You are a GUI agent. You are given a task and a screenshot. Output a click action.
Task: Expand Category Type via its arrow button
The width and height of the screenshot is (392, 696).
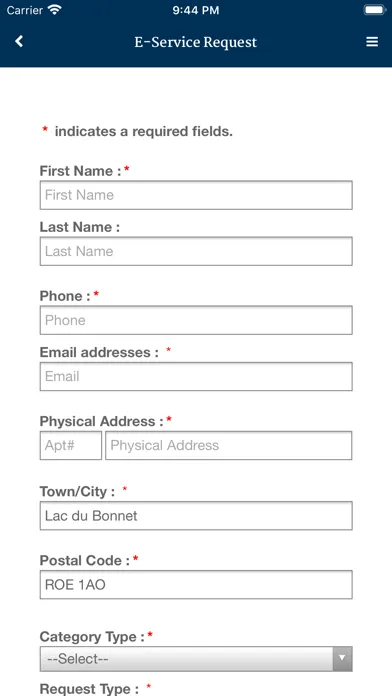pyautogui.click(x=343, y=659)
